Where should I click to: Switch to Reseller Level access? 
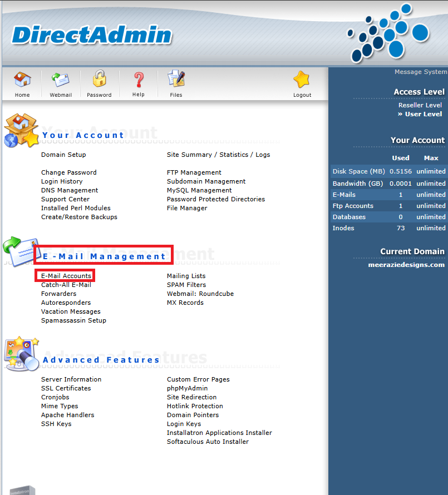(x=420, y=105)
